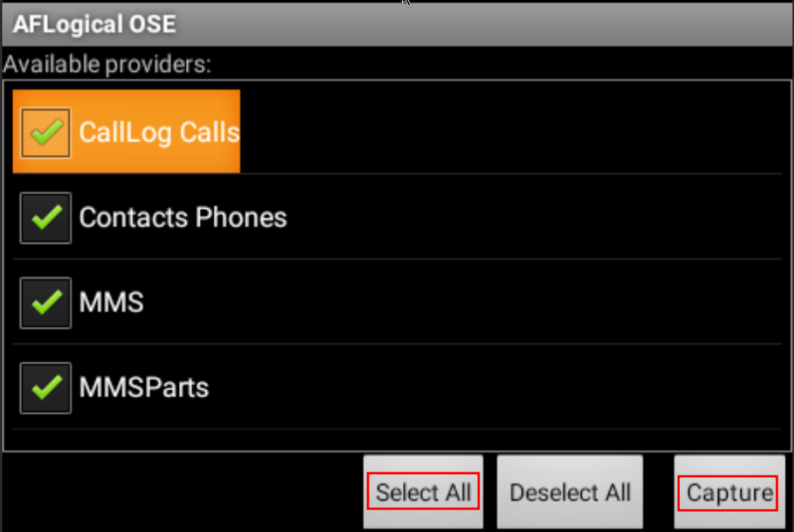Click the green checkmark beside Contacts Phones
Image resolution: width=794 pixels, height=532 pixels.
[x=46, y=217]
